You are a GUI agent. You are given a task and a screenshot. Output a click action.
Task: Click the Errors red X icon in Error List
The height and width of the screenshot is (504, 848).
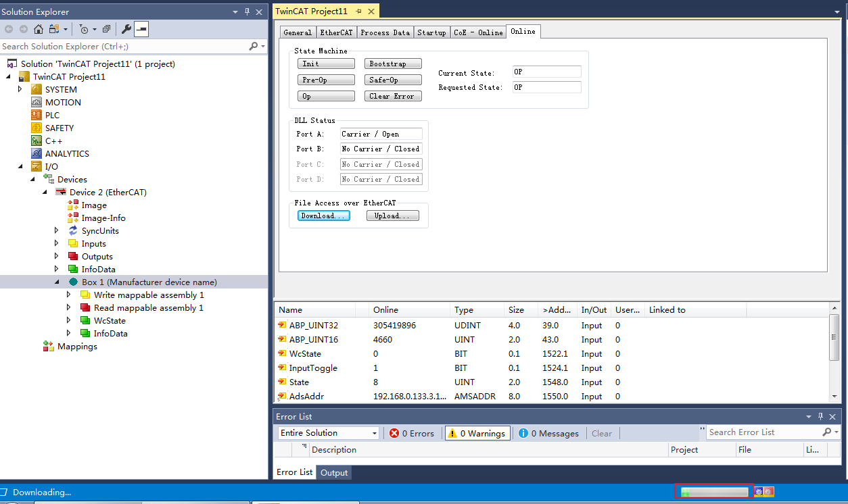(394, 433)
